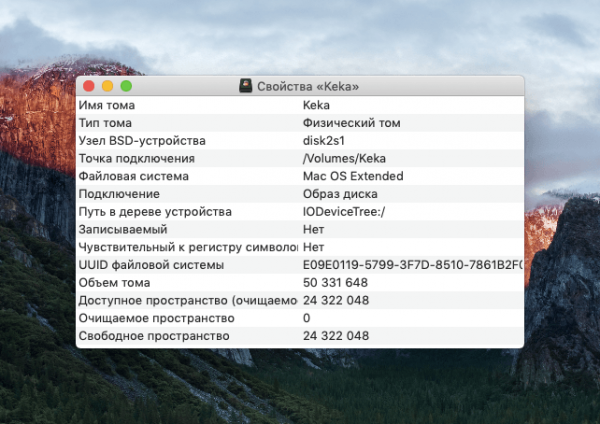
Task: Click 24 322 048 in Свободное пространство row
Action: [336, 336]
